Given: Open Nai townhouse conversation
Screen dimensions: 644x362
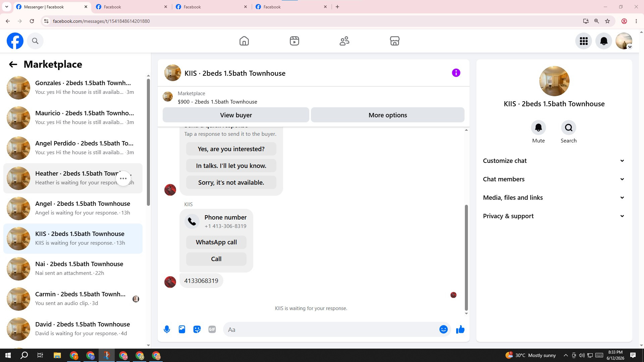Looking at the screenshot, I should coord(73,269).
